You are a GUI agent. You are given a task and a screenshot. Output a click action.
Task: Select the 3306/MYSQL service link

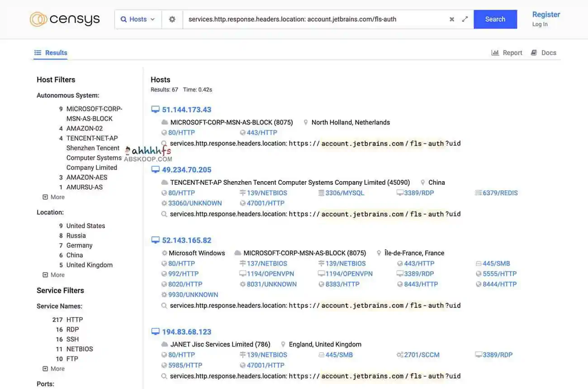[x=345, y=193]
